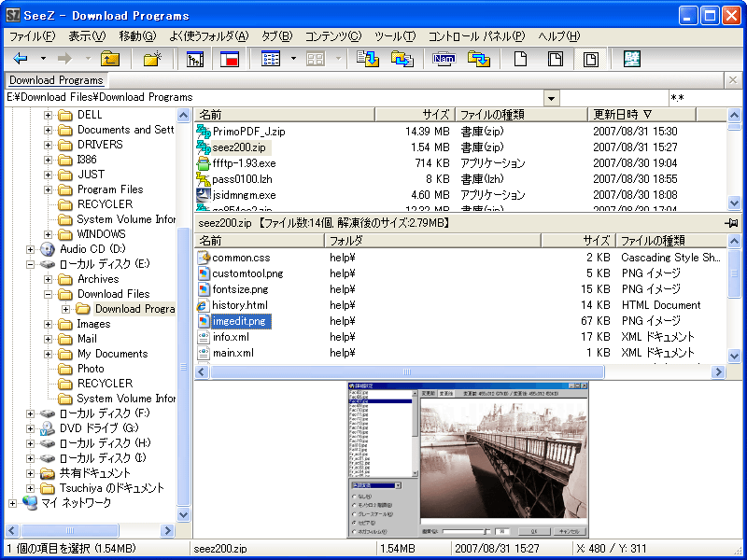747x560 pixels.
Task: Pin the seez200.zip archive pane
Action: point(732,223)
